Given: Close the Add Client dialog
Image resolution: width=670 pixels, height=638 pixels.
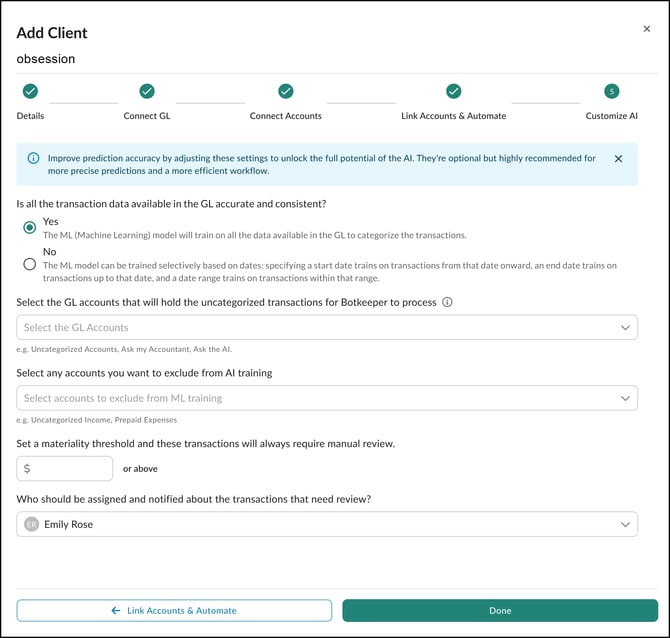Looking at the screenshot, I should (646, 30).
